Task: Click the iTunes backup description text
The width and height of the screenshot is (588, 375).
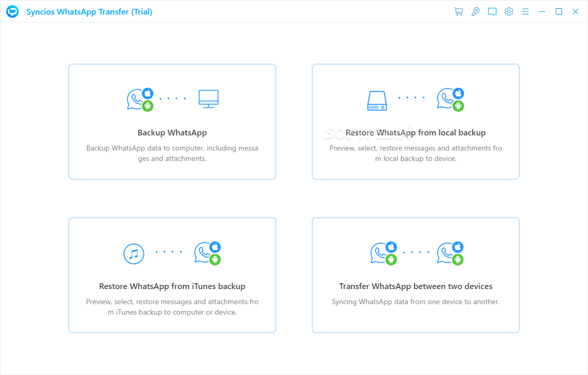Action: 172,307
